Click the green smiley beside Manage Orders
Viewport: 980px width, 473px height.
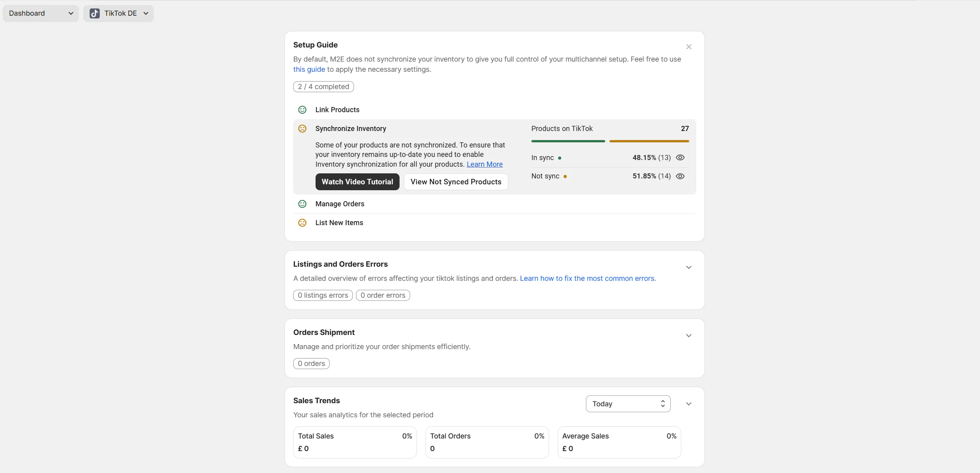[x=302, y=204]
